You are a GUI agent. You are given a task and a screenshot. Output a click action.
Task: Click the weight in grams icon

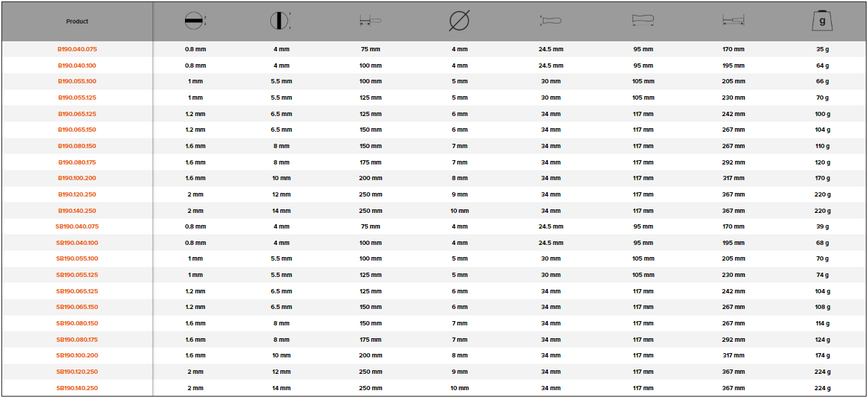click(822, 21)
